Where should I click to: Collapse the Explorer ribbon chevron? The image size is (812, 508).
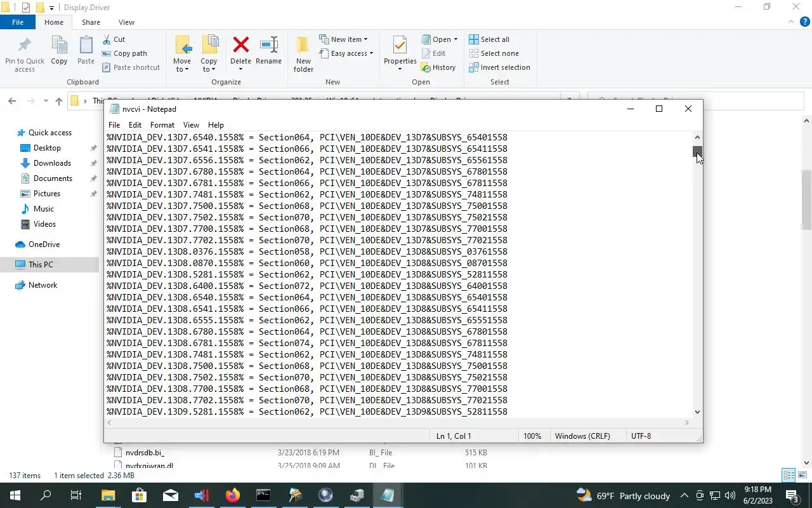coord(790,22)
